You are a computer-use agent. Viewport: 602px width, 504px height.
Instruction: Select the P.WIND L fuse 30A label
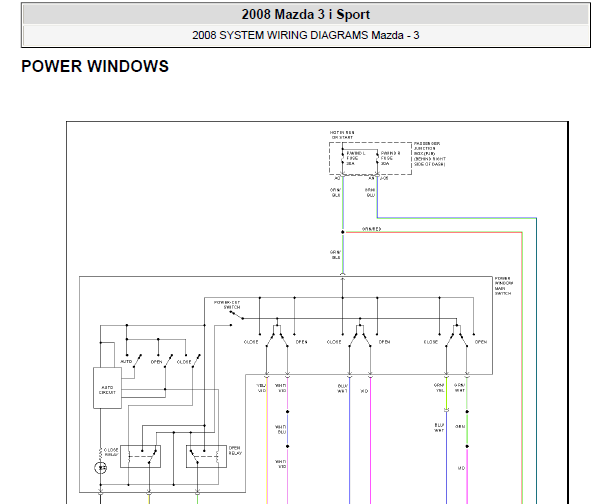[356, 158]
